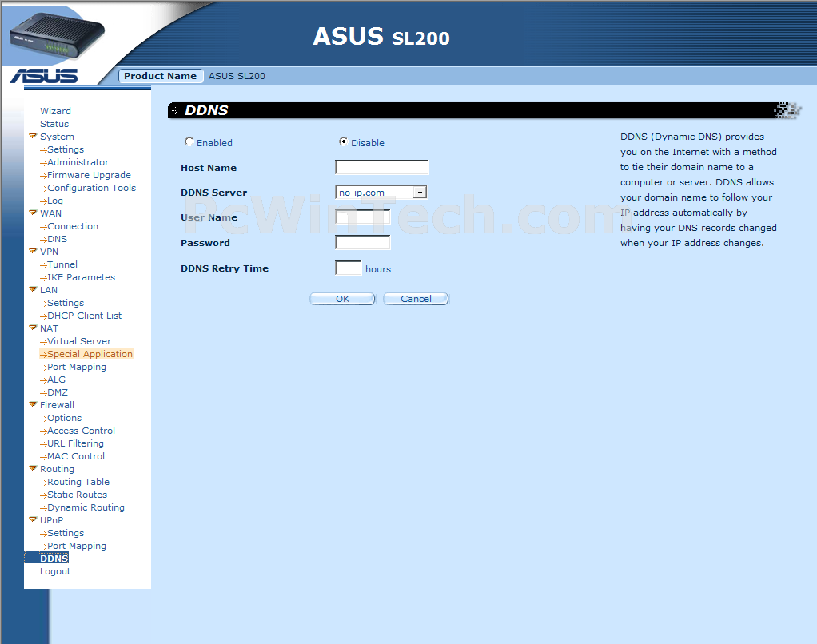Open WAN DNS settings
The image size is (817, 644).
pyautogui.click(x=58, y=239)
